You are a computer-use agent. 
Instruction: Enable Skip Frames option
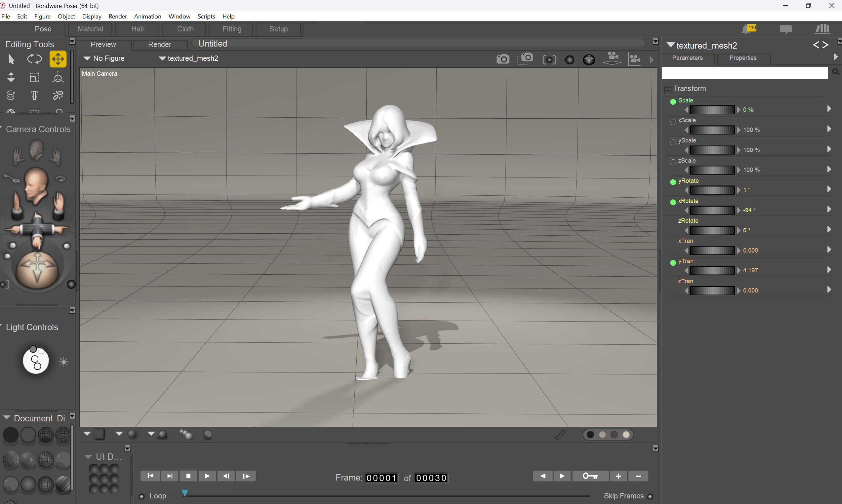tap(650, 496)
